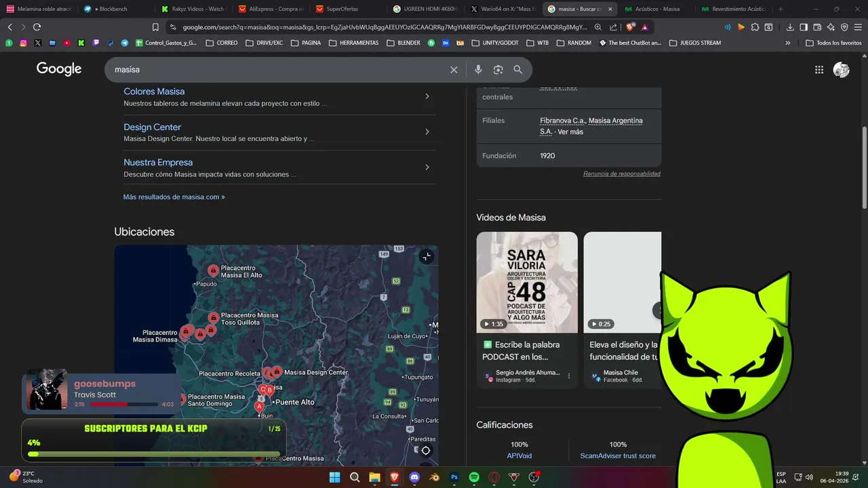Switch to the SuperOfertas tab
This screenshot has height=488, width=868.
[348, 9]
